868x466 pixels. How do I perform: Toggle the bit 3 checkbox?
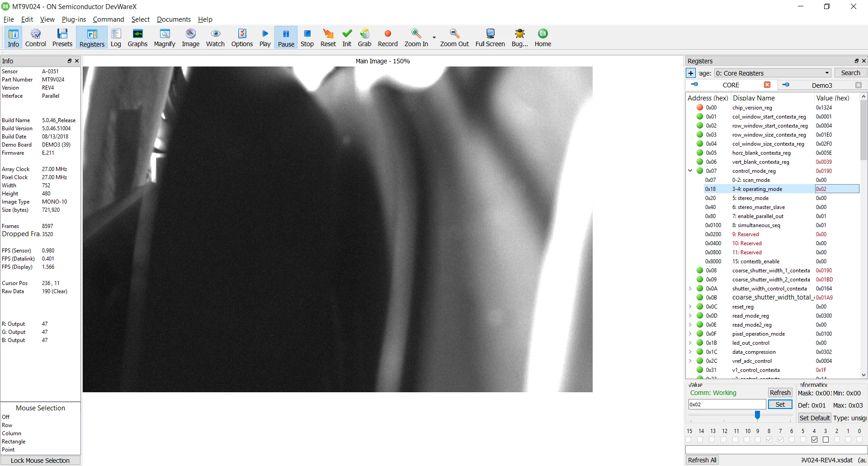pos(826,439)
